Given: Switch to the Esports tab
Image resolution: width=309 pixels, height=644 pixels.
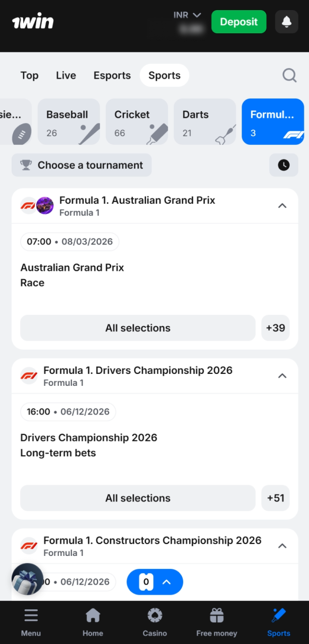Looking at the screenshot, I should point(112,75).
